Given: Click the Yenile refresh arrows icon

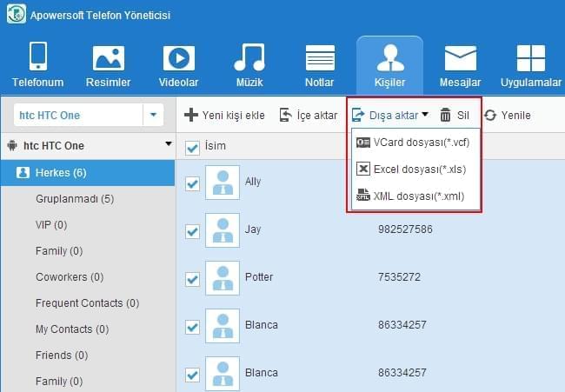Looking at the screenshot, I should pyautogui.click(x=490, y=116).
